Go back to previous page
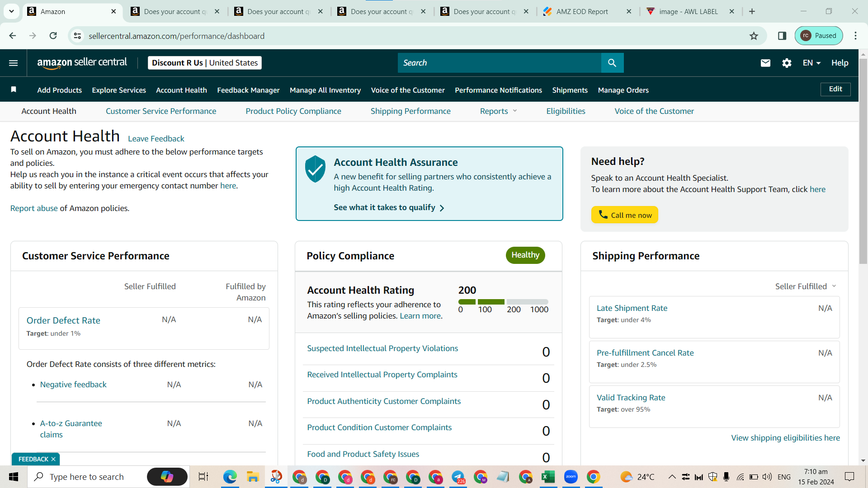868x488 pixels. coord(13,36)
